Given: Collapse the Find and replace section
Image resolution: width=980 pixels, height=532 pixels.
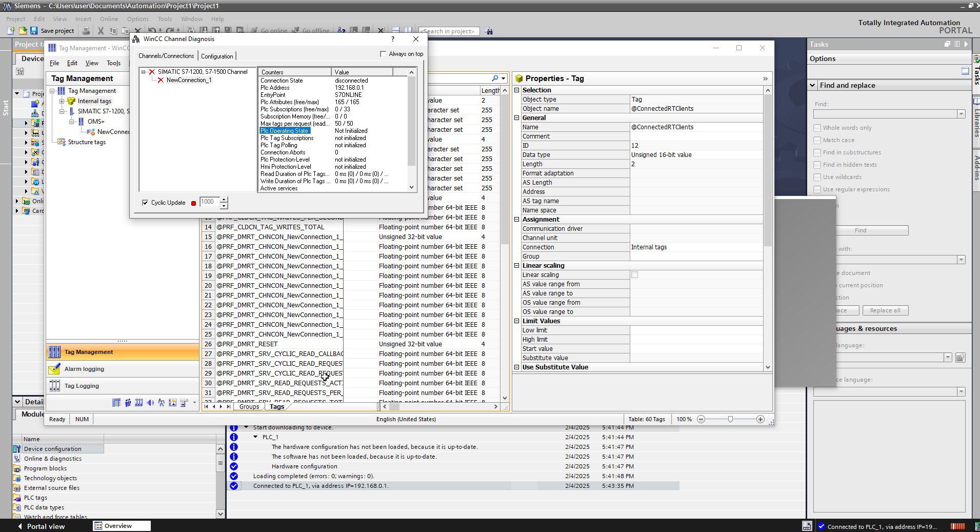Looking at the screenshot, I should (813, 85).
